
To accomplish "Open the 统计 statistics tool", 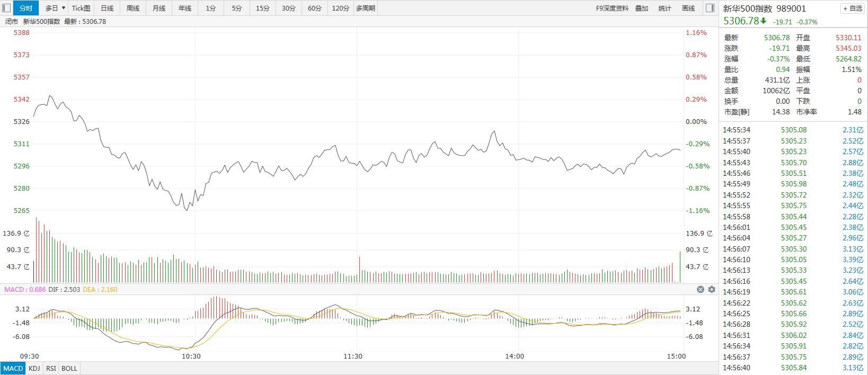I will [x=665, y=8].
